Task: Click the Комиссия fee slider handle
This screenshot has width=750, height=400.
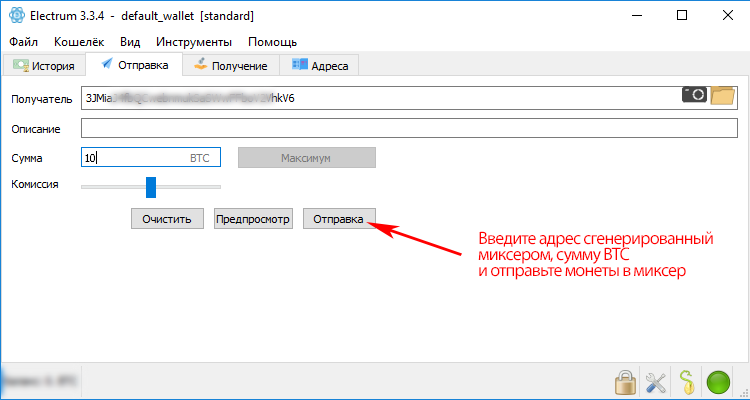Action: click(x=151, y=187)
